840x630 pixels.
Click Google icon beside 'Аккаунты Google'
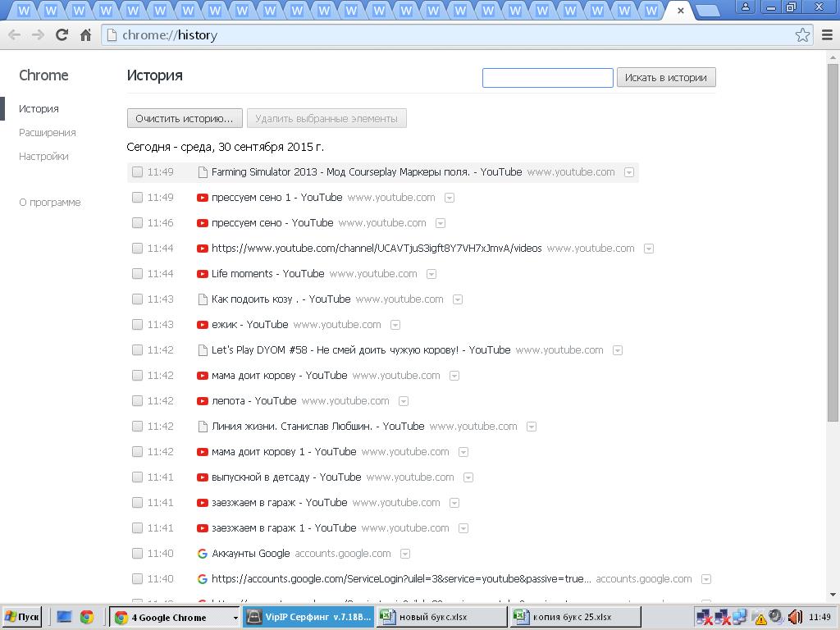pos(202,554)
